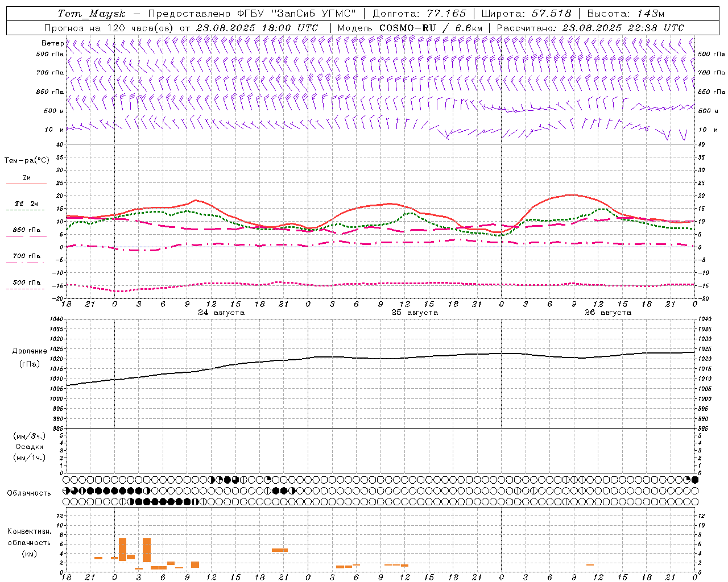Click the station name Tom_Maysk in the header

[x=92, y=14]
